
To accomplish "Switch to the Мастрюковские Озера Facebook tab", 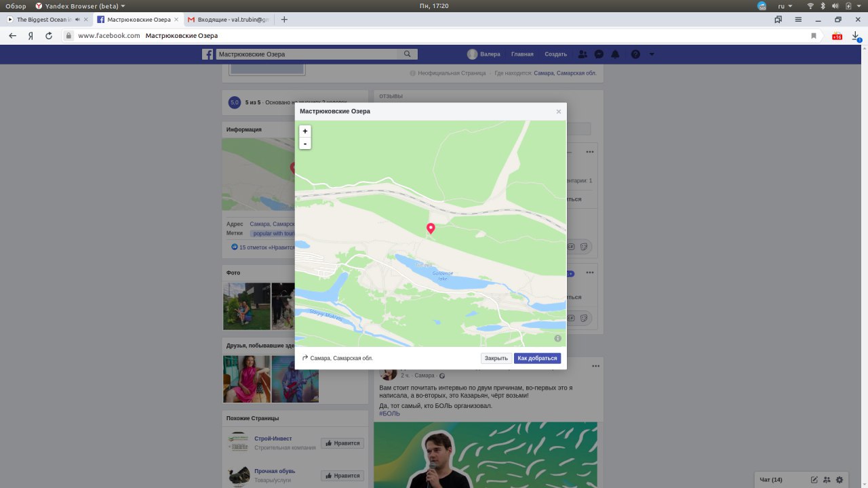I will pyautogui.click(x=137, y=20).
